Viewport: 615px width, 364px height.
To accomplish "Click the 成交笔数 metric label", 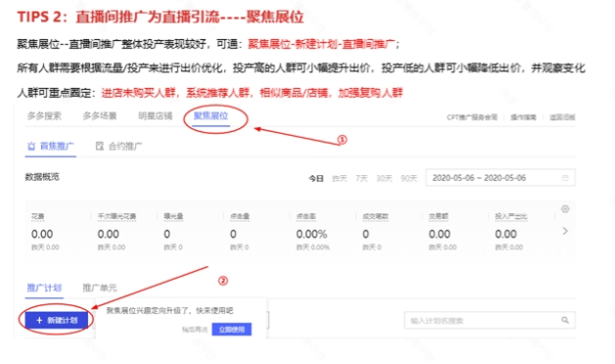I will [x=375, y=216].
